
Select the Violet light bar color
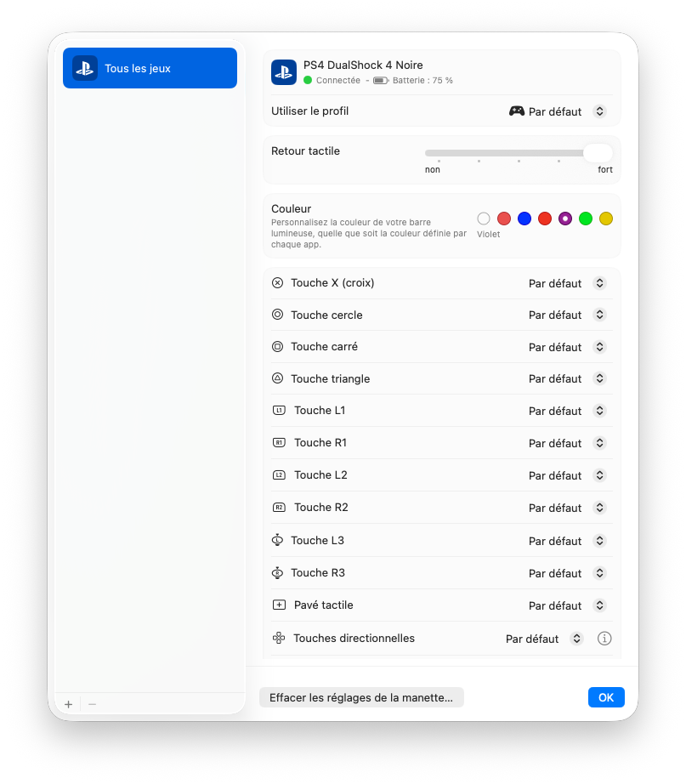pyautogui.click(x=565, y=219)
